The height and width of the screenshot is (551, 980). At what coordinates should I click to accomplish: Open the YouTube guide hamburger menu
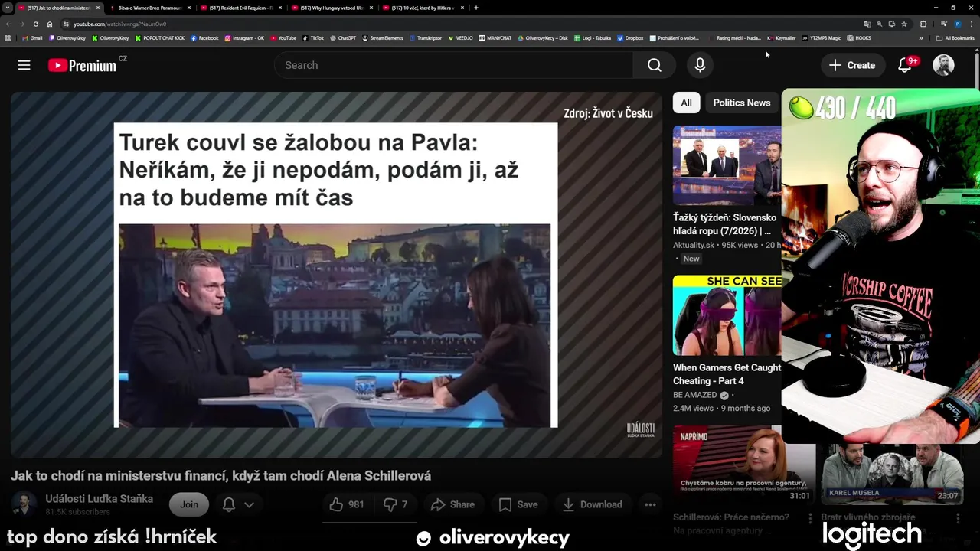24,65
